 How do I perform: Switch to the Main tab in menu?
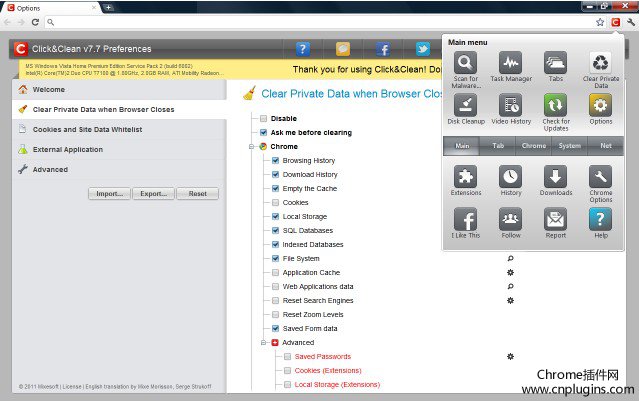point(462,146)
